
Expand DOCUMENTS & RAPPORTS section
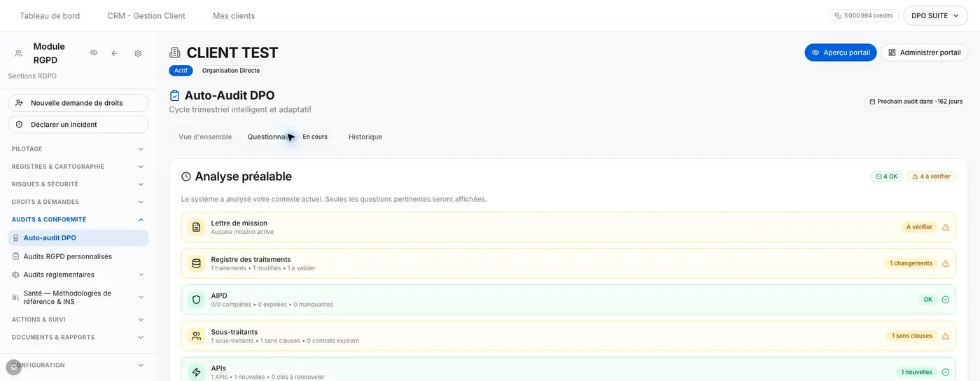pos(78,337)
